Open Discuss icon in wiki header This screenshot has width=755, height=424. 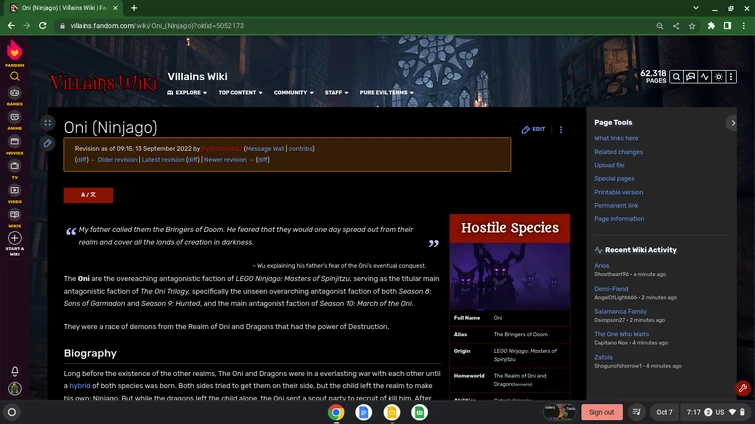tap(690, 77)
